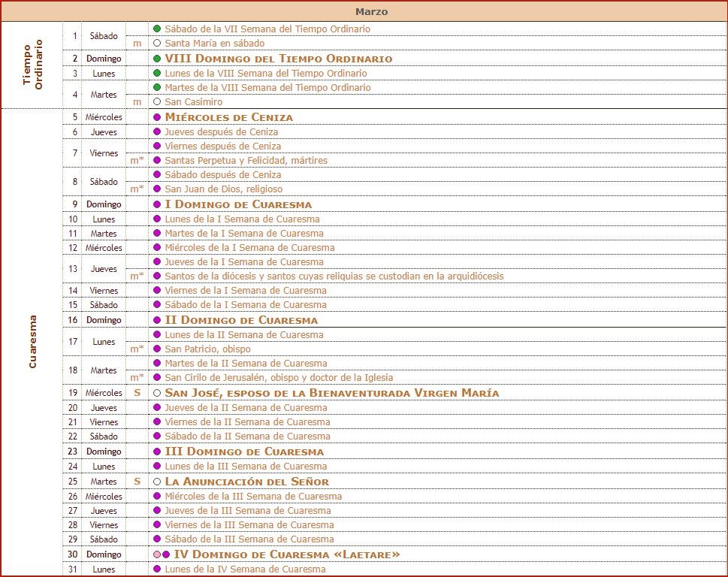Click the Cuaresma season label

tap(32, 341)
